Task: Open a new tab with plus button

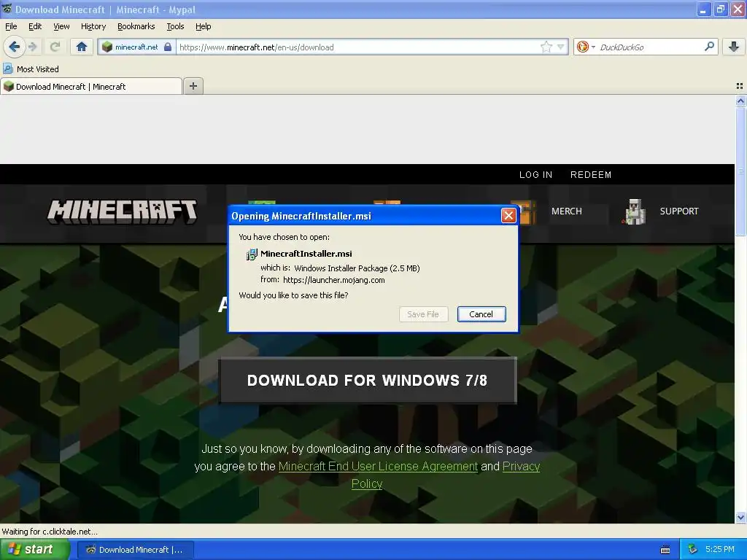Action: 193,86
